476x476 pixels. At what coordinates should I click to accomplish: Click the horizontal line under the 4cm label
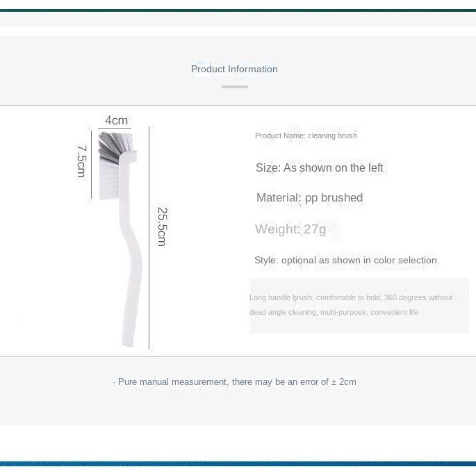tap(115, 128)
